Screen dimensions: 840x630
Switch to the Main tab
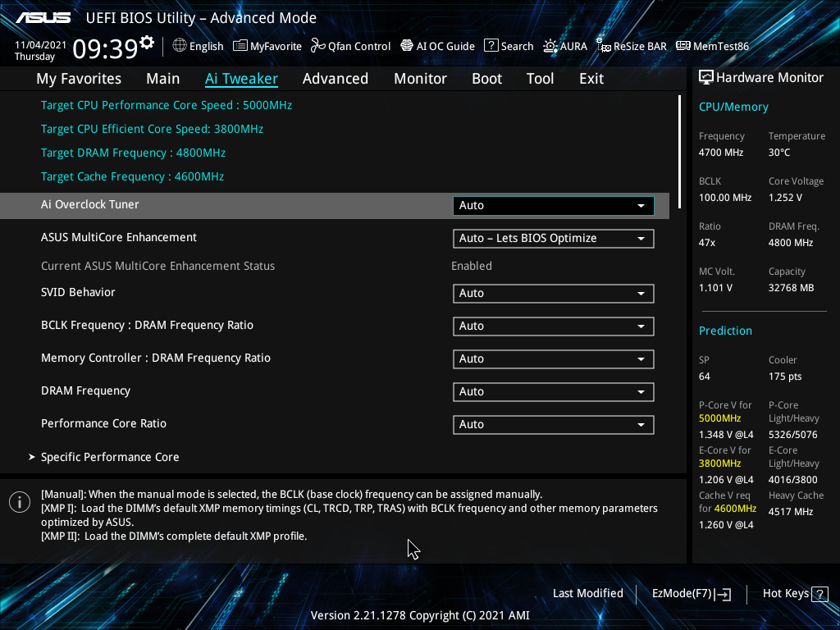(x=163, y=79)
